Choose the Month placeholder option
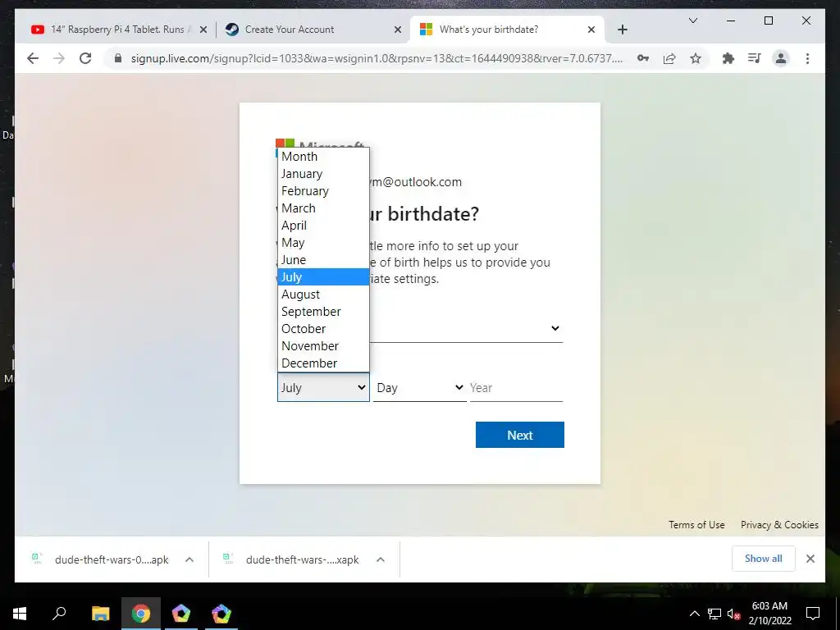The image size is (840, 630). point(323,157)
